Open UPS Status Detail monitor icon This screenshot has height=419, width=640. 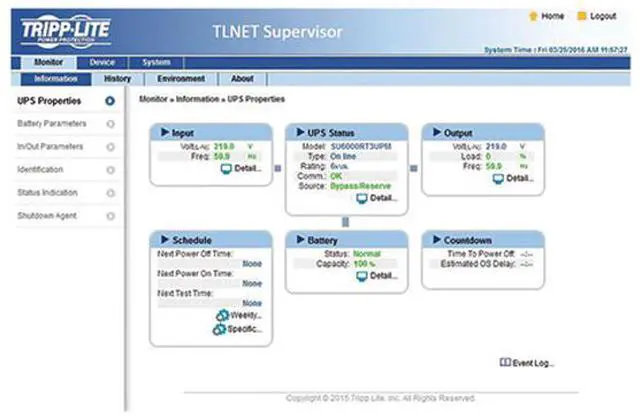click(361, 198)
